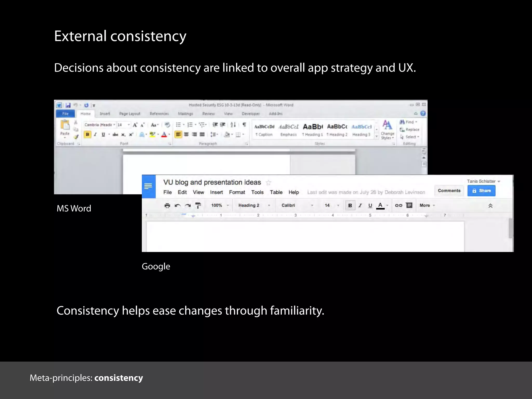Image resolution: width=532 pixels, height=399 pixels.
Task: Toggle Italic in the Google Docs toolbar
Action: (x=360, y=205)
